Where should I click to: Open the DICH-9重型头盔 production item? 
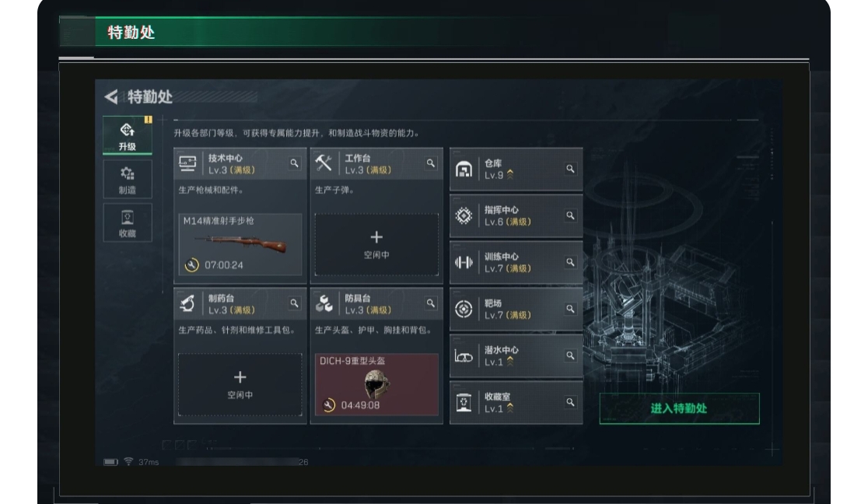point(376,384)
